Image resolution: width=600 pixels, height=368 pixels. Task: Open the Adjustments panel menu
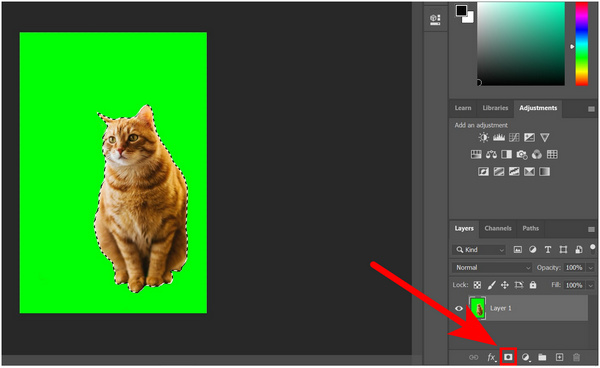coord(591,109)
